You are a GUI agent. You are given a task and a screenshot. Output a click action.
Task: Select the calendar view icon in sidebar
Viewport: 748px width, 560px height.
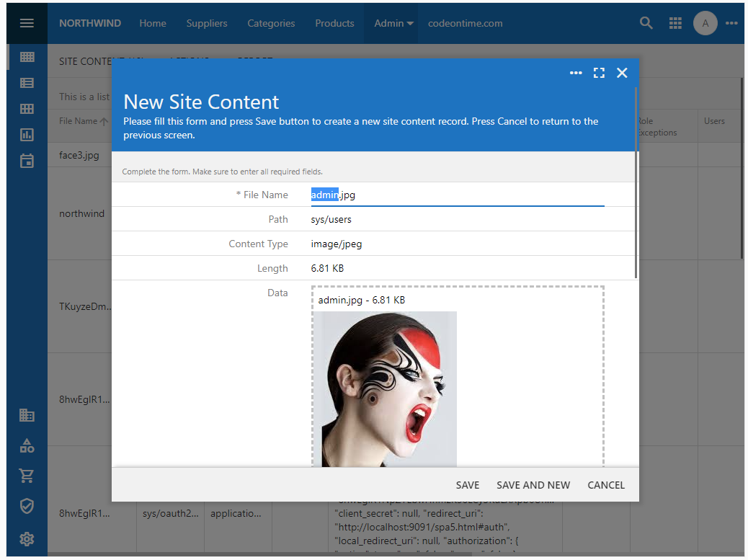(x=27, y=161)
